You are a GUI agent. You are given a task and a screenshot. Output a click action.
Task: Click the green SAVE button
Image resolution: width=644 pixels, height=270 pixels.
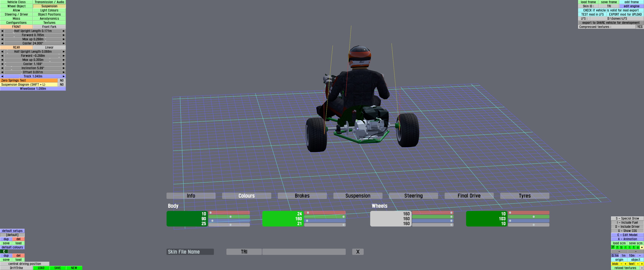[x=57, y=268]
